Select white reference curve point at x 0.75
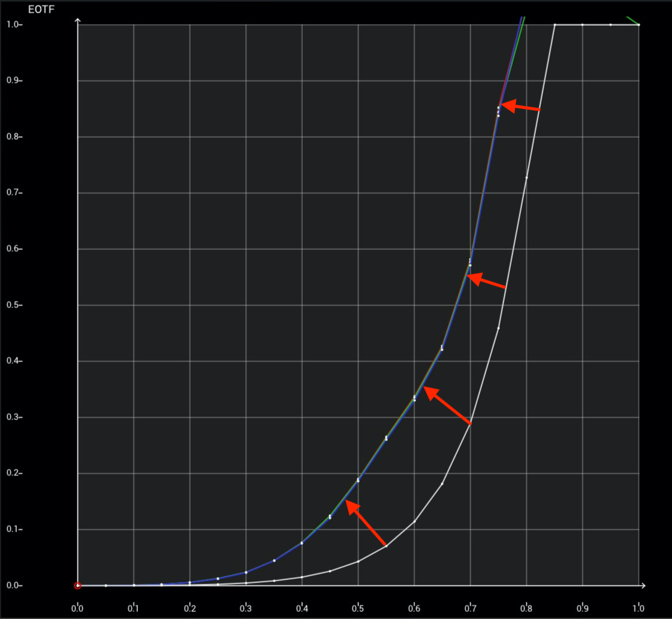Viewport: 672px width, 619px height. [498, 328]
